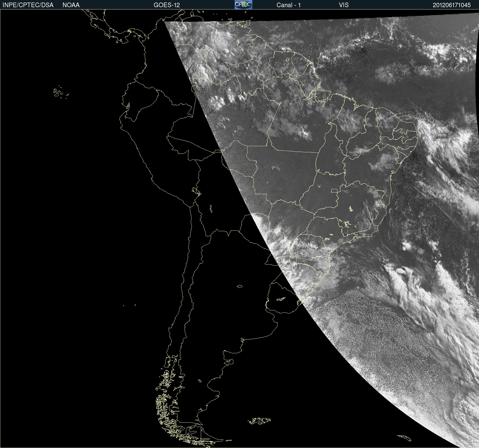Click the CPTEC logo in the header
Image resolution: width=479 pixels, height=448 pixels.
click(x=243, y=5)
